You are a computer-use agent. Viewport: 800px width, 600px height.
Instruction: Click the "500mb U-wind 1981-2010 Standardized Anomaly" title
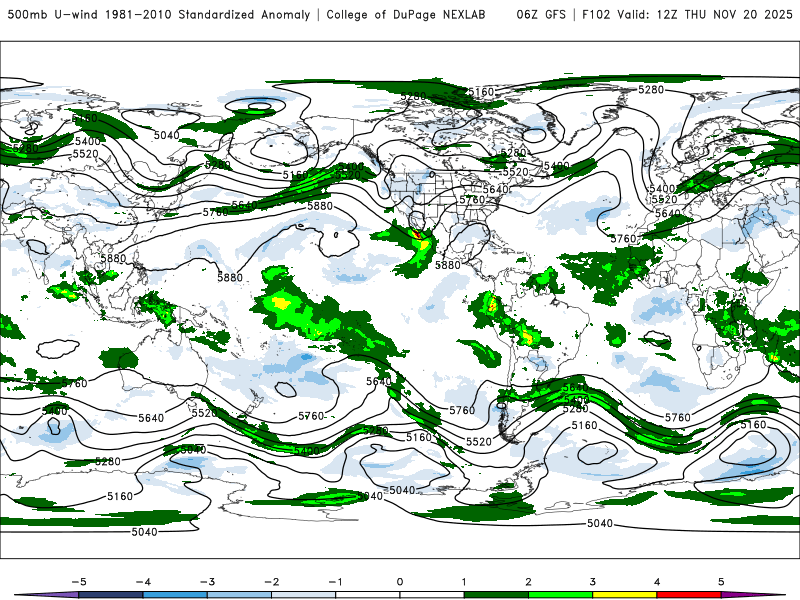pos(159,14)
